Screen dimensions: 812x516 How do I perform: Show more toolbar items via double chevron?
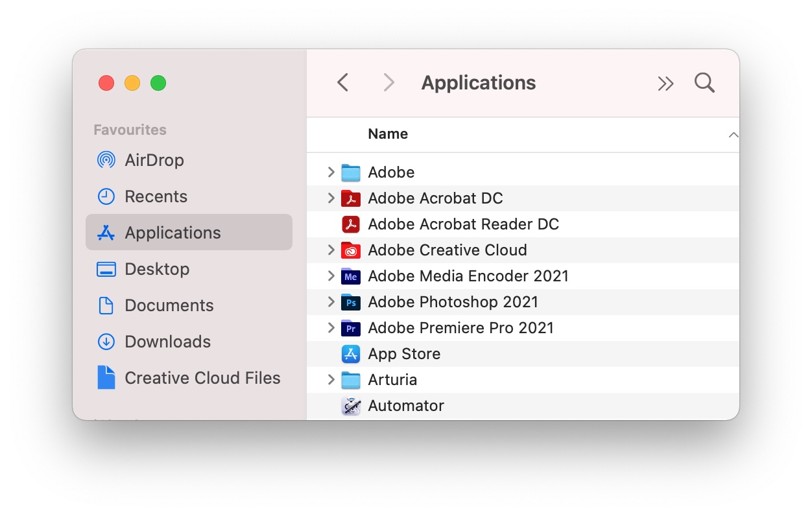(665, 84)
